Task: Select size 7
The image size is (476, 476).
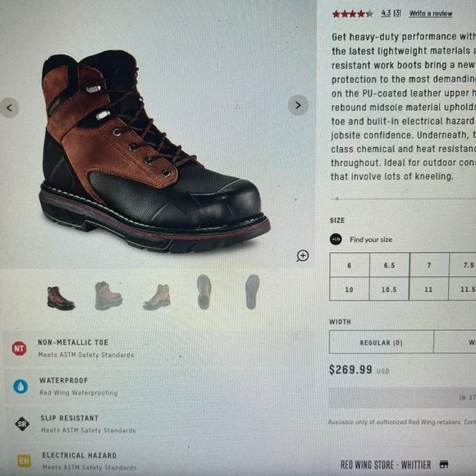Action: pyautogui.click(x=429, y=265)
